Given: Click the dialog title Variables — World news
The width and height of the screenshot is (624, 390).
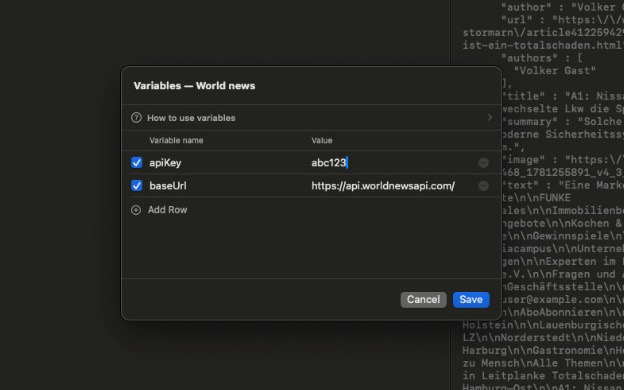Looking at the screenshot, I should tap(194, 86).
